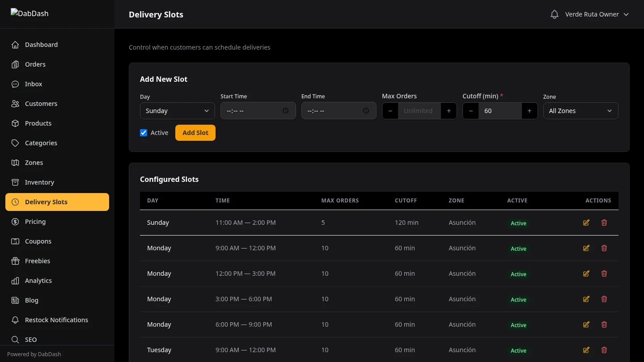Navigate to Restock Notifications
644x362 pixels.
tap(57, 320)
